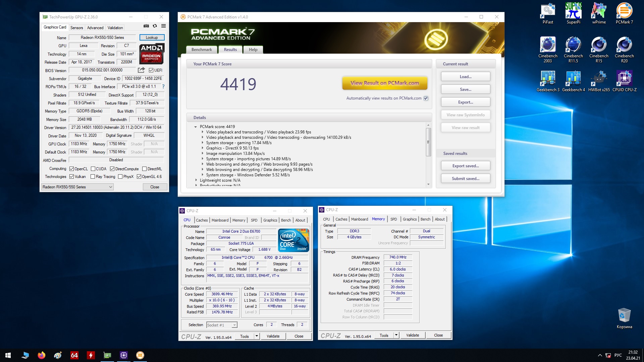Click View Result on PCMark.com button
Image resolution: width=644 pixels, height=362 pixels.
tap(385, 83)
